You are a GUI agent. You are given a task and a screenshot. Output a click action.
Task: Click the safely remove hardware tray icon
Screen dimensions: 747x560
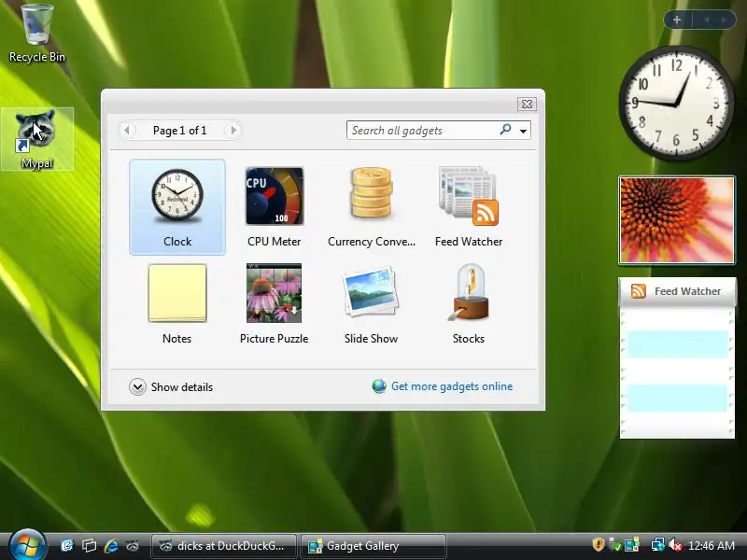click(615, 544)
